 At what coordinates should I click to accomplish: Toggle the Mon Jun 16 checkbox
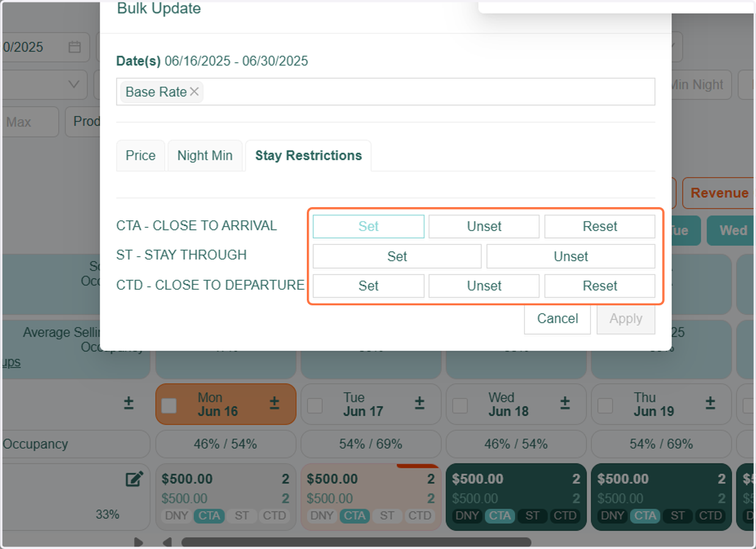[x=169, y=405]
